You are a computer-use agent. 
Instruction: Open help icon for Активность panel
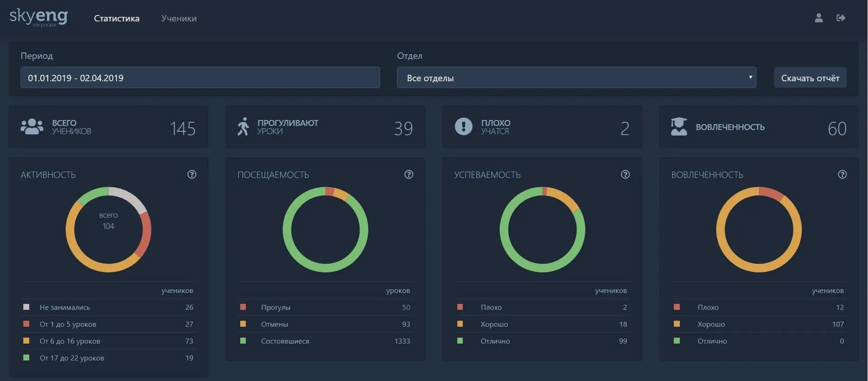(x=192, y=174)
